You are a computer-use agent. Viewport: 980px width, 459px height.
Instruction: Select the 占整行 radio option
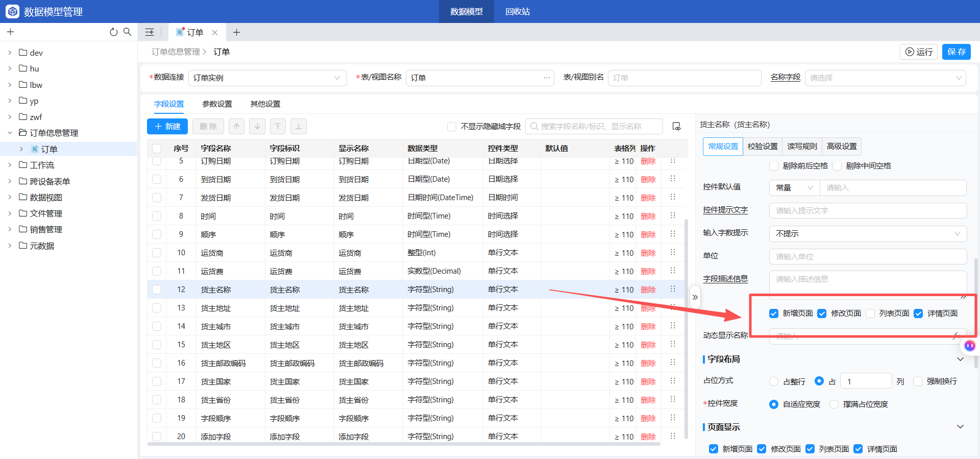pos(774,381)
